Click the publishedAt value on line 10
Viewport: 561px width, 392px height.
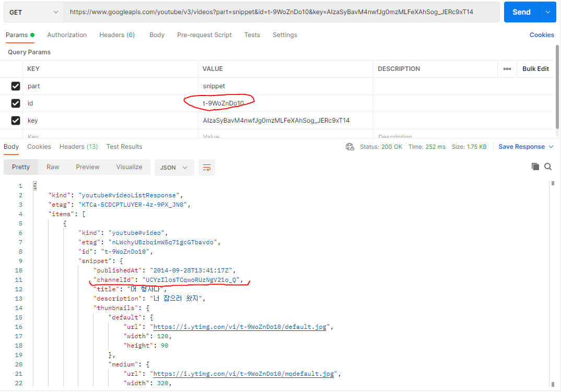click(x=191, y=270)
